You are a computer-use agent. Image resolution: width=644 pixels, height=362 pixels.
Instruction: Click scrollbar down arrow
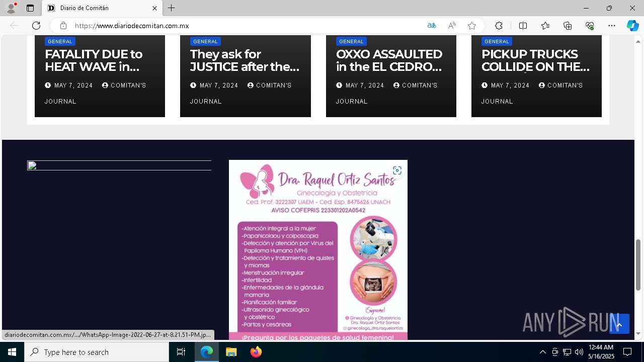(x=638, y=333)
